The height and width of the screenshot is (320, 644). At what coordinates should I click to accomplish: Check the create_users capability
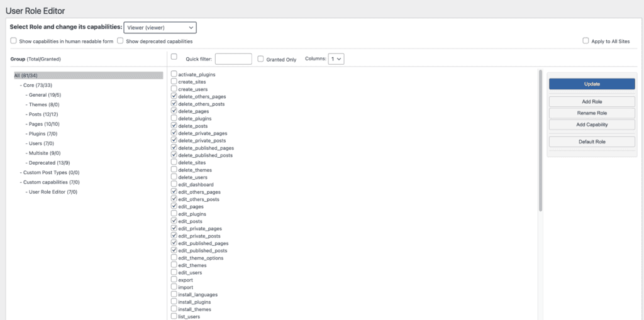coord(174,89)
